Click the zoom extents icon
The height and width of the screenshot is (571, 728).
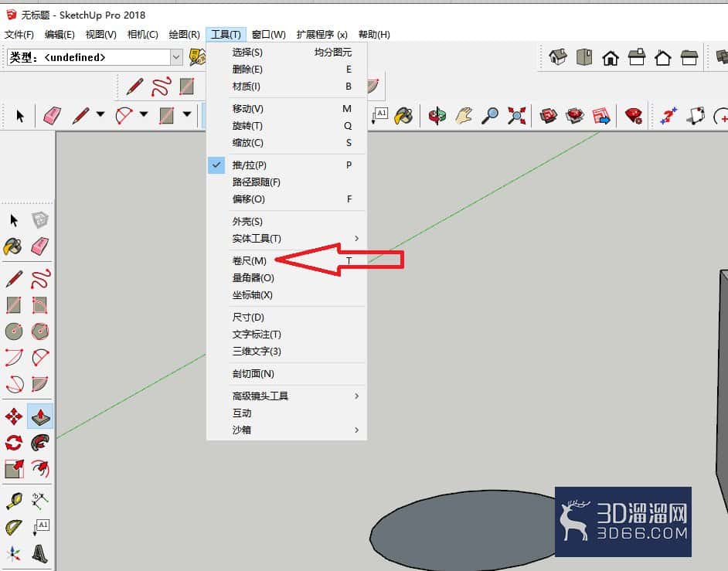516,116
